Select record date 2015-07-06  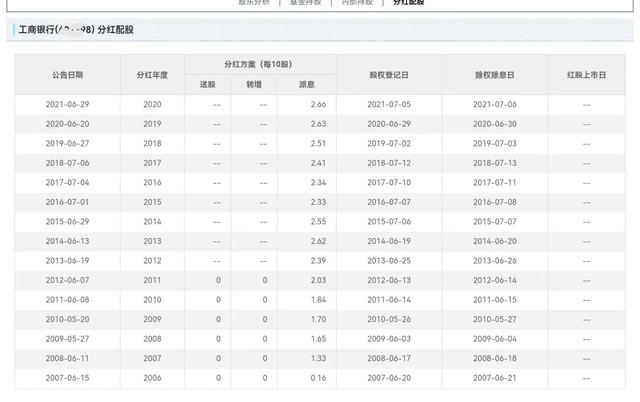[x=389, y=222]
